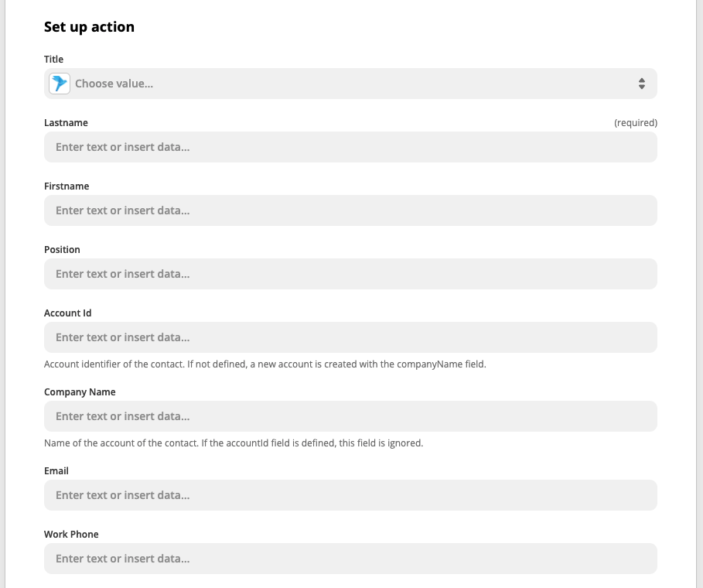Focus the Company Name text input field
Viewport: 703px width, 588px height.
click(x=350, y=416)
